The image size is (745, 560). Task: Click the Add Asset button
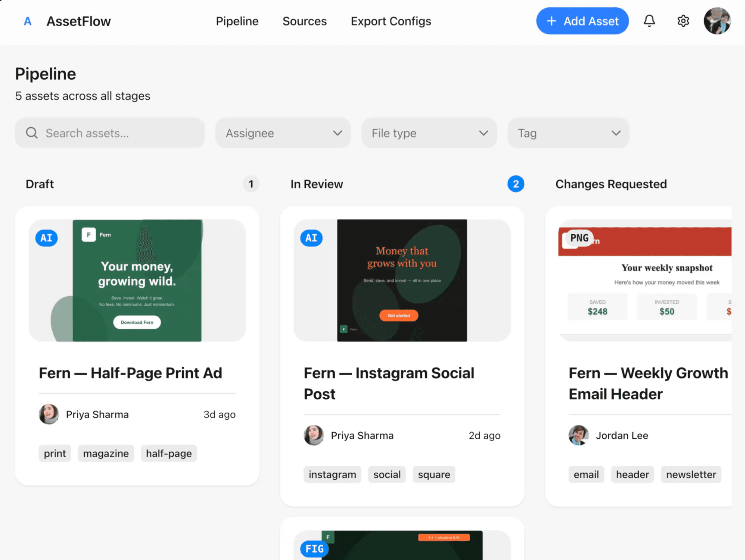[x=582, y=21]
